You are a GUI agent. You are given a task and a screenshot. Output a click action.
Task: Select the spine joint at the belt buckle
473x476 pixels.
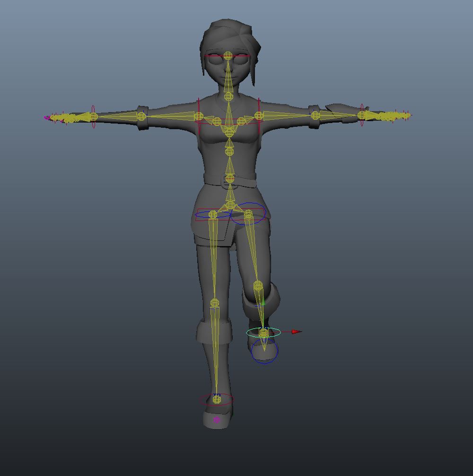[x=229, y=178]
